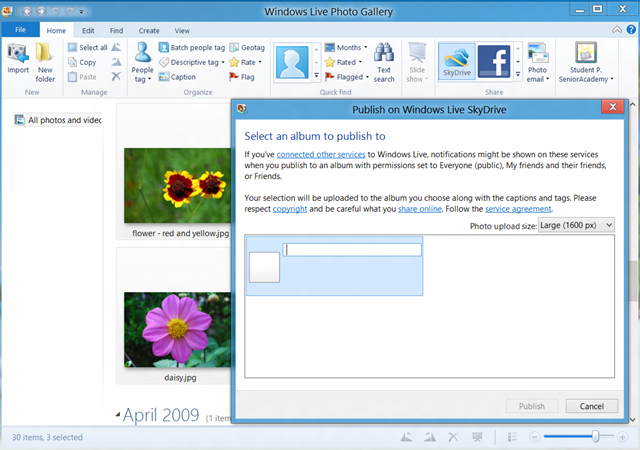Expand the Photo upload size dropdown
This screenshot has height=450, width=640.
pyautogui.click(x=575, y=226)
